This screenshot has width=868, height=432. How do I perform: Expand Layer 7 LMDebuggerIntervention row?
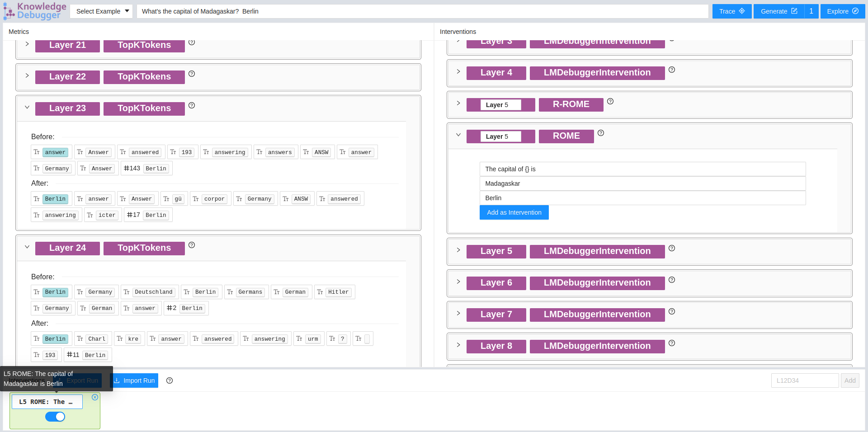(458, 314)
